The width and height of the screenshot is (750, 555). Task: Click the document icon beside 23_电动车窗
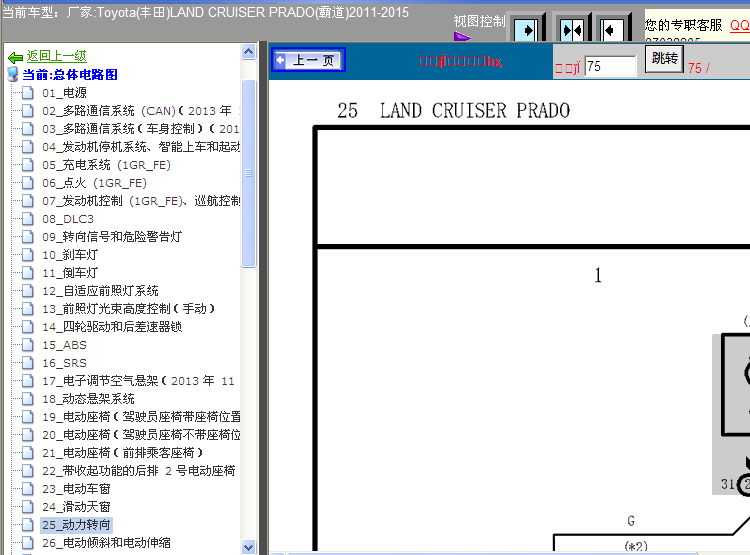(x=28, y=489)
